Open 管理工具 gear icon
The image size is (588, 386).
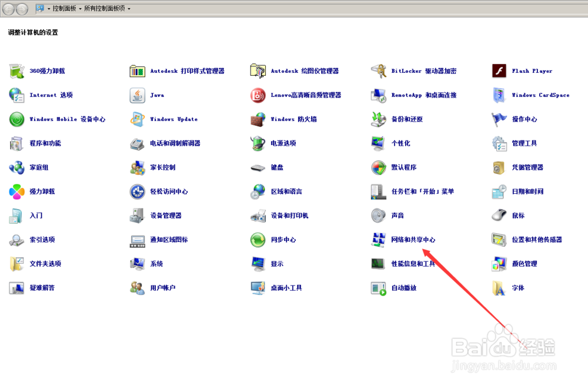pos(499,143)
